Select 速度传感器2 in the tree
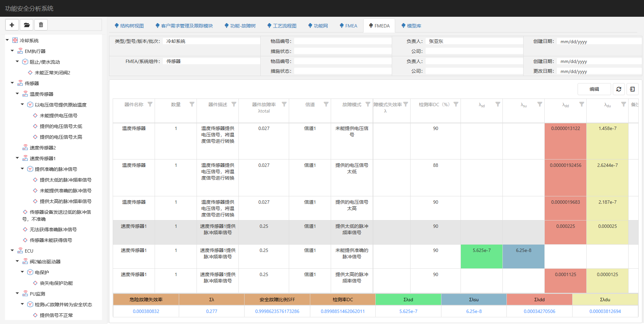This screenshot has width=644, height=324. pos(43,148)
